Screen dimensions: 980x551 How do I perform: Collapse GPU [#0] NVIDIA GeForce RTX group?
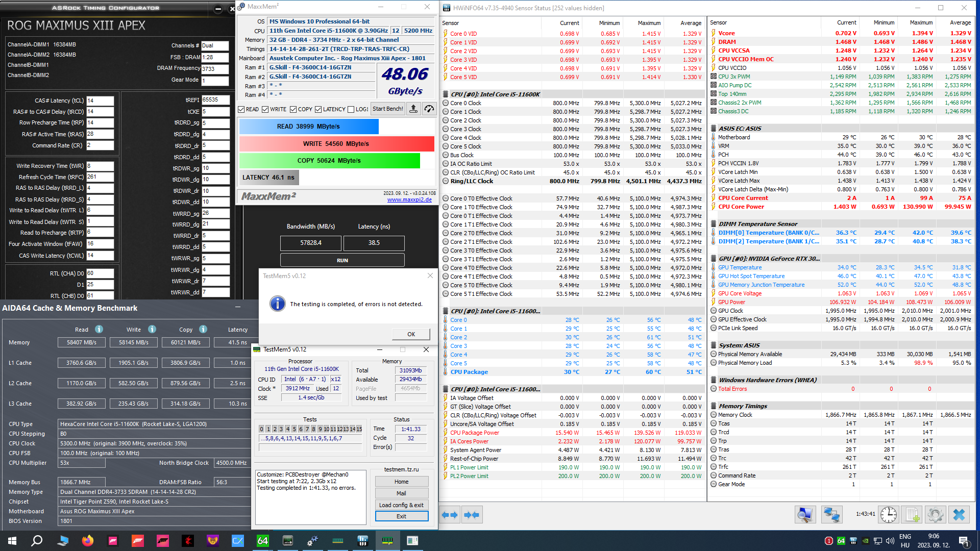(x=714, y=259)
